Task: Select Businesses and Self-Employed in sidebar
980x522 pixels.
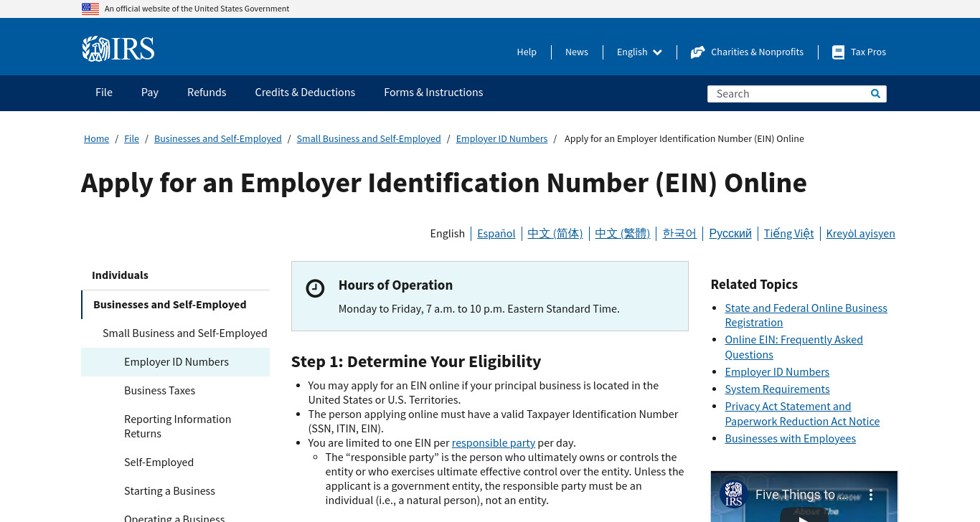Action: click(x=169, y=305)
